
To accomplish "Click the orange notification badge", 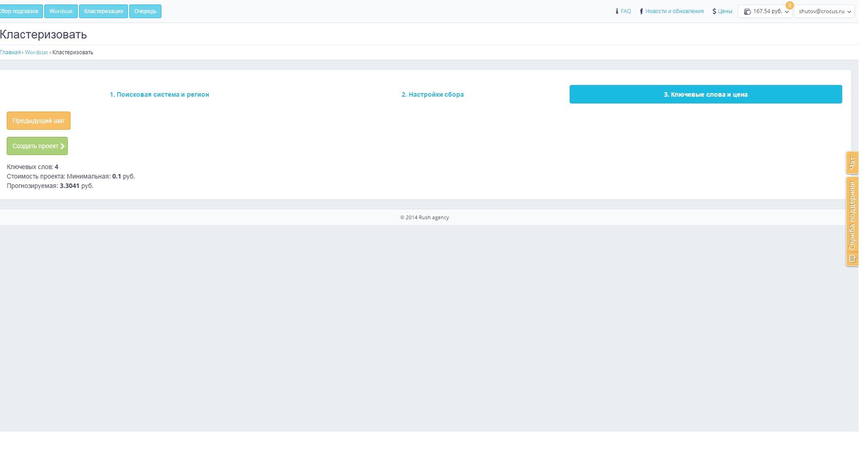I will pyautogui.click(x=789, y=5).
